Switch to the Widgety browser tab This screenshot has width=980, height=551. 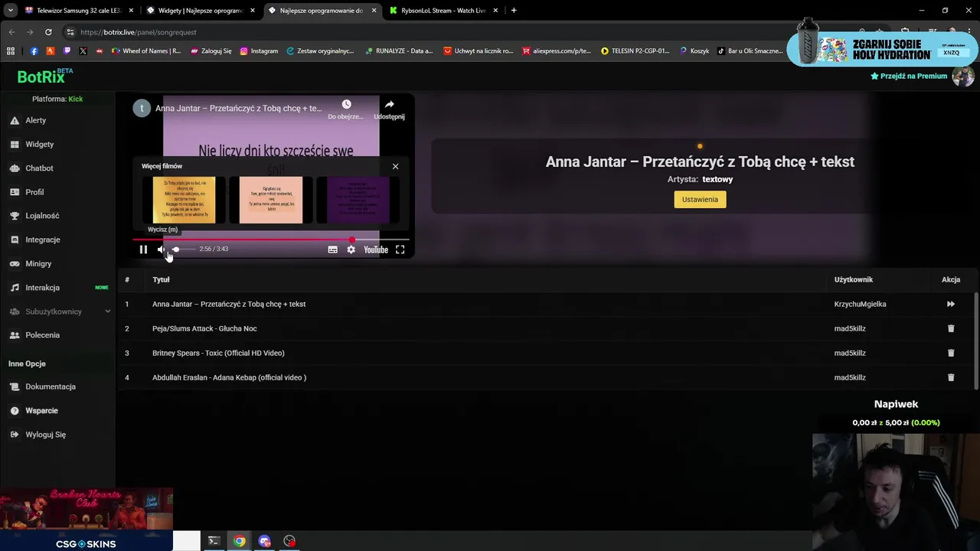click(x=200, y=11)
